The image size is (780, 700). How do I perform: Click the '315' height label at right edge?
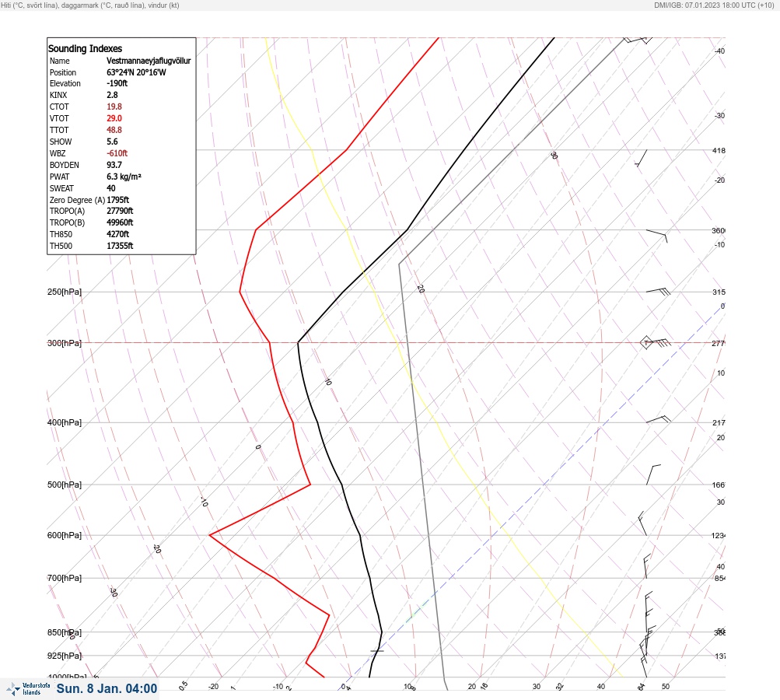[719, 292]
